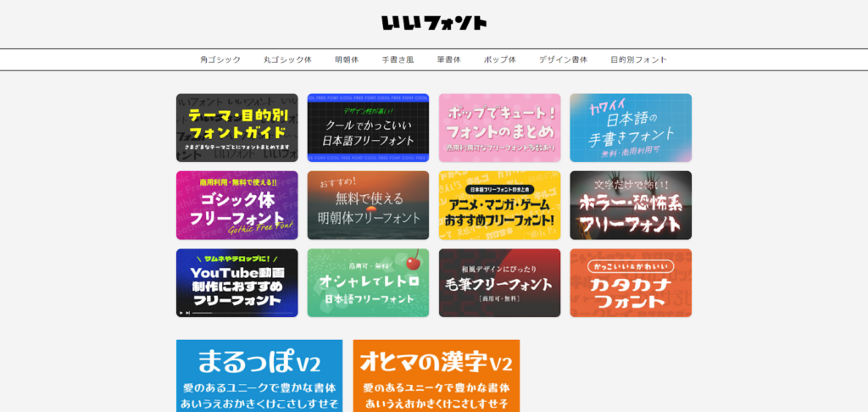Click the blue まるっぽV2 font banner
Screen dimensions: 868x412
pos(259,376)
